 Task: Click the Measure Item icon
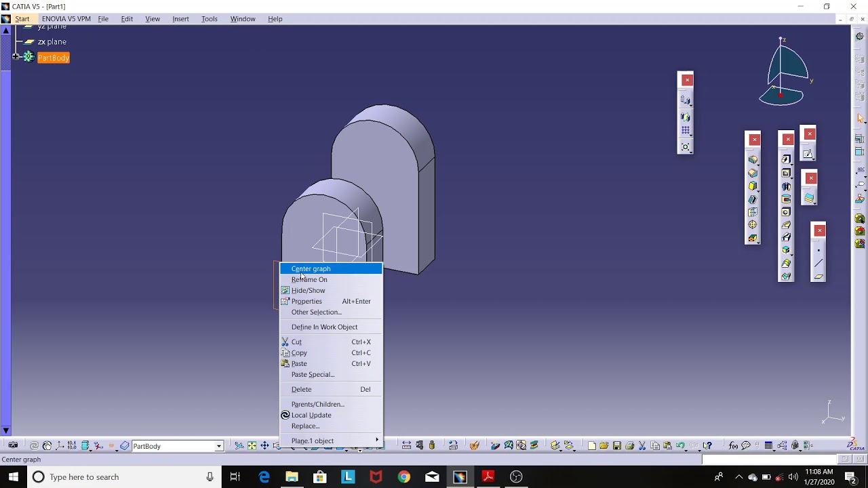[x=420, y=445]
